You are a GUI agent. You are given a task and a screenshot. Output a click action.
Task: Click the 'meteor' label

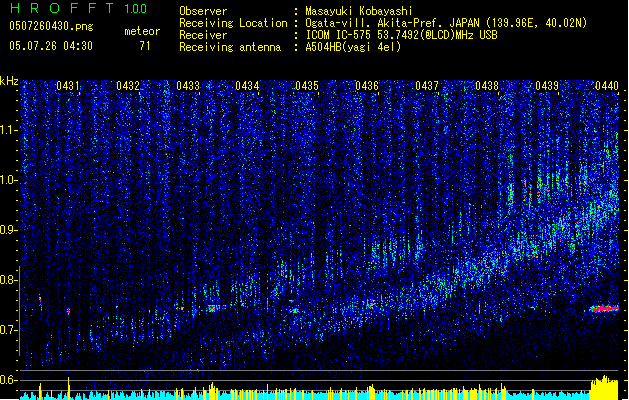point(142,31)
